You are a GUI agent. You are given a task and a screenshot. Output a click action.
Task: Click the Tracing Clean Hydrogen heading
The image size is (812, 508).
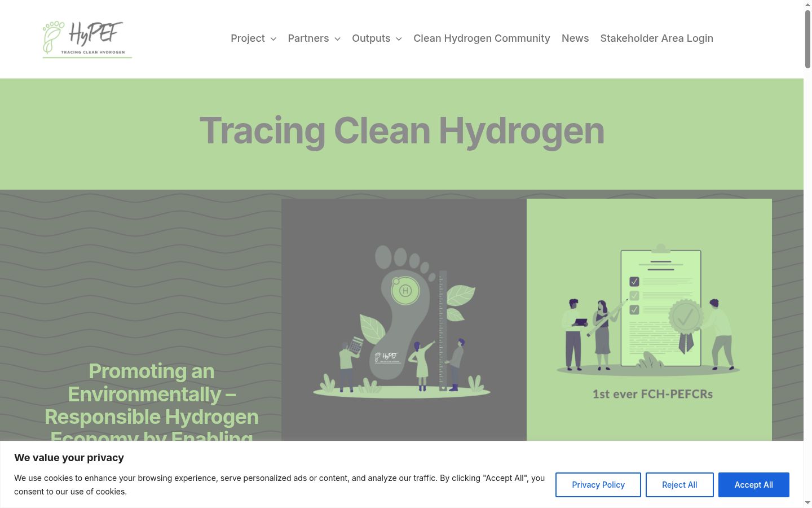tap(402, 131)
